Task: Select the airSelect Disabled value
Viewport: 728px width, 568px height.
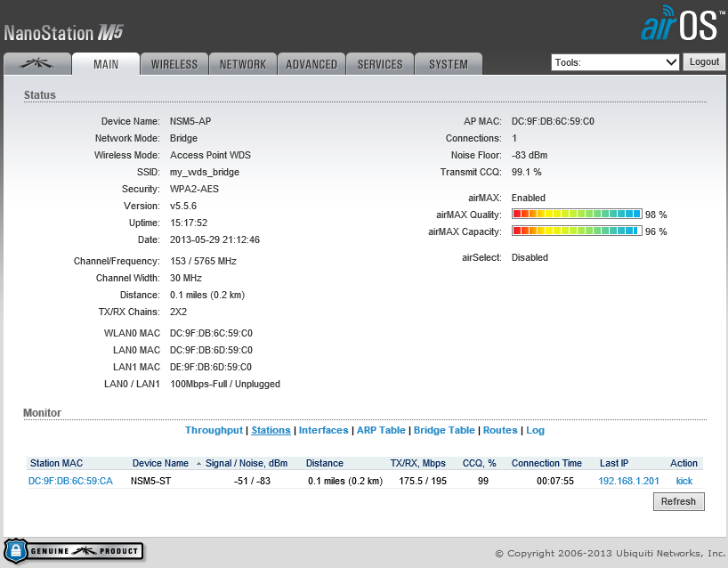Action: click(x=530, y=257)
